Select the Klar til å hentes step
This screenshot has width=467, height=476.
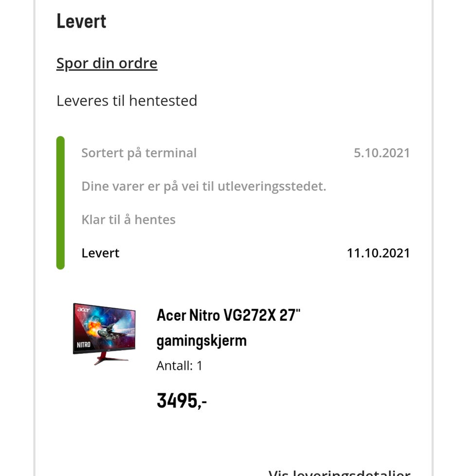tap(128, 220)
